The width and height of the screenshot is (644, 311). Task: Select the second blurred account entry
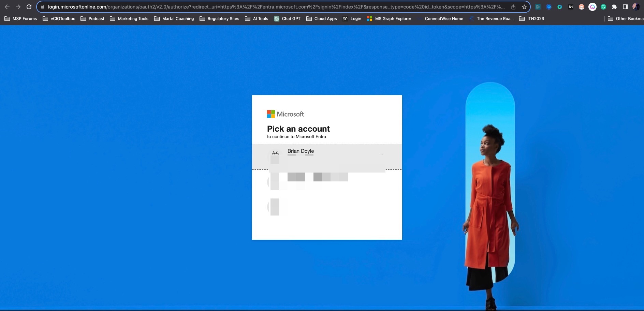click(x=327, y=182)
